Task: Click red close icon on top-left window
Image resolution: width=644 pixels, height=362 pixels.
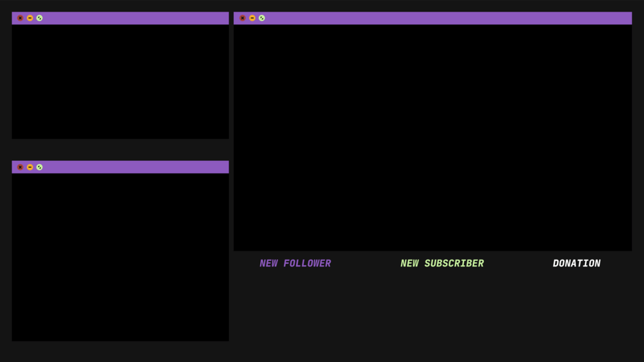Action: pos(20,18)
